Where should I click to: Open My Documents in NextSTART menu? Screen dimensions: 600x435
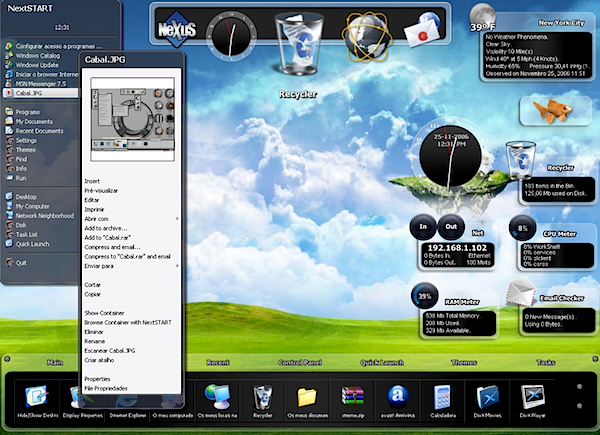pyautogui.click(x=34, y=122)
